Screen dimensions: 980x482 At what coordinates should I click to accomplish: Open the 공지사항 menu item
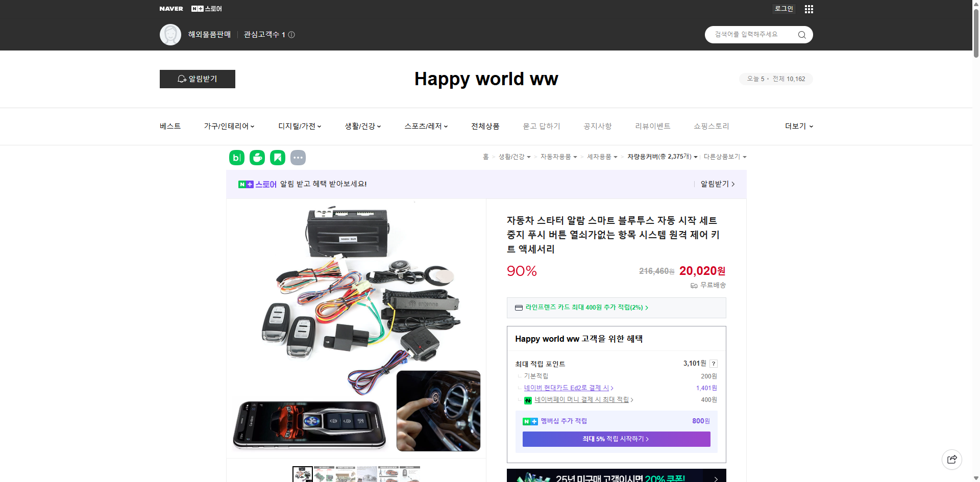pyautogui.click(x=597, y=126)
